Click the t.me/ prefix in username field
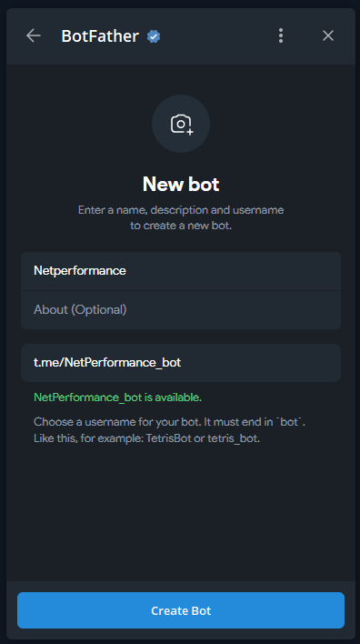360x644 pixels. click(x=49, y=363)
